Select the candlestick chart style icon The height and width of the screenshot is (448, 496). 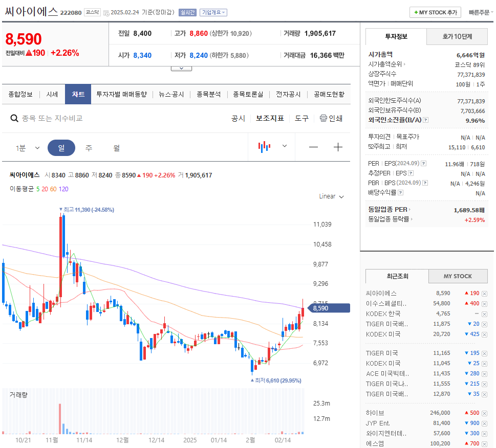click(264, 147)
